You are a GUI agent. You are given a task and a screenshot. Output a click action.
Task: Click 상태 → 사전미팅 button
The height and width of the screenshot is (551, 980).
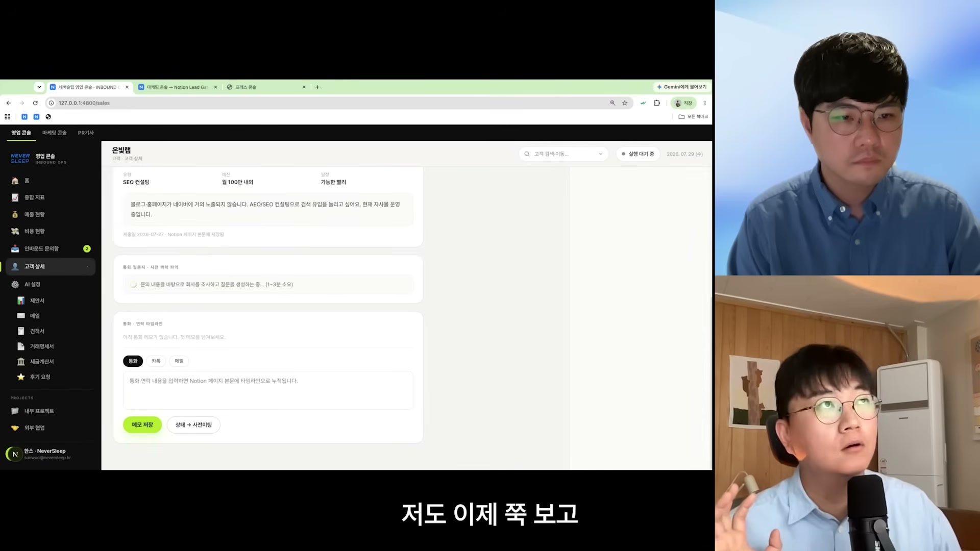coord(193,425)
